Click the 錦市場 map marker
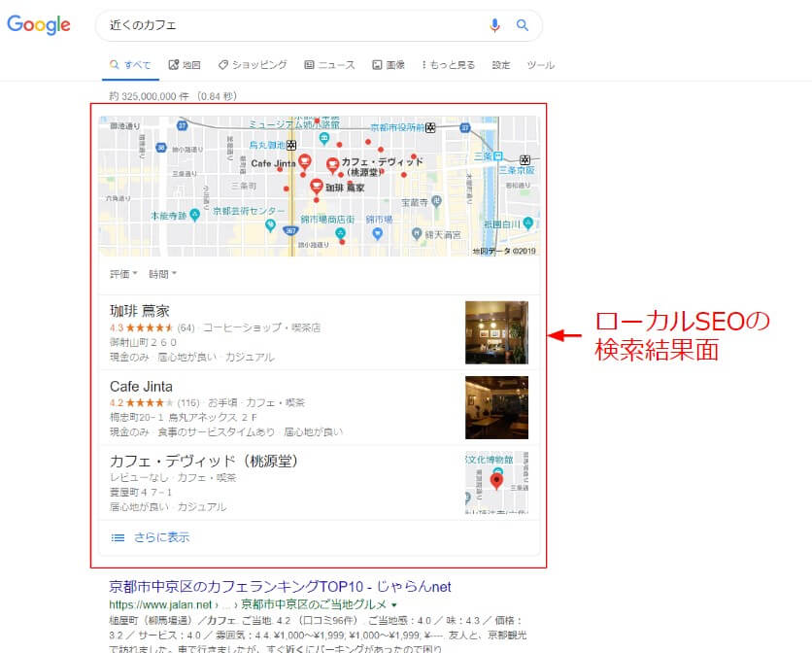This screenshot has width=812, height=653. pos(378,233)
